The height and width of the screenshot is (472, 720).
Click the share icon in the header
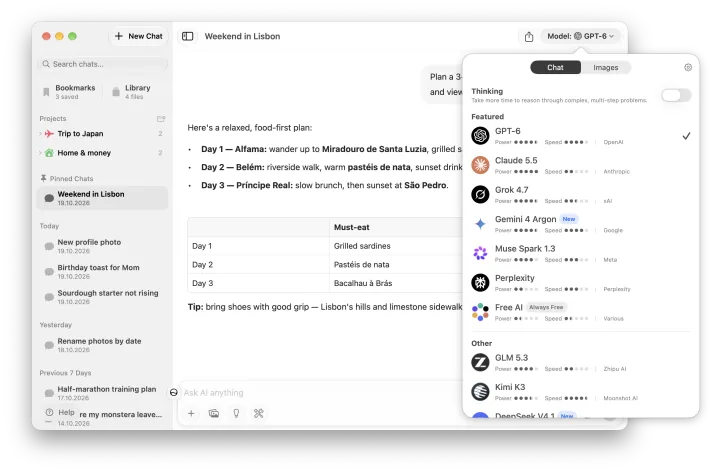pyautogui.click(x=529, y=37)
